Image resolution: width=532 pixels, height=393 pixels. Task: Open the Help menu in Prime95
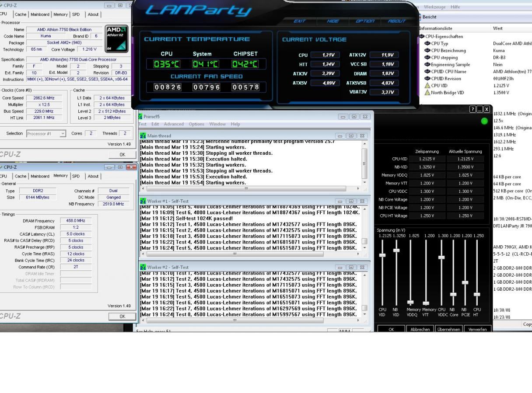tap(235, 124)
